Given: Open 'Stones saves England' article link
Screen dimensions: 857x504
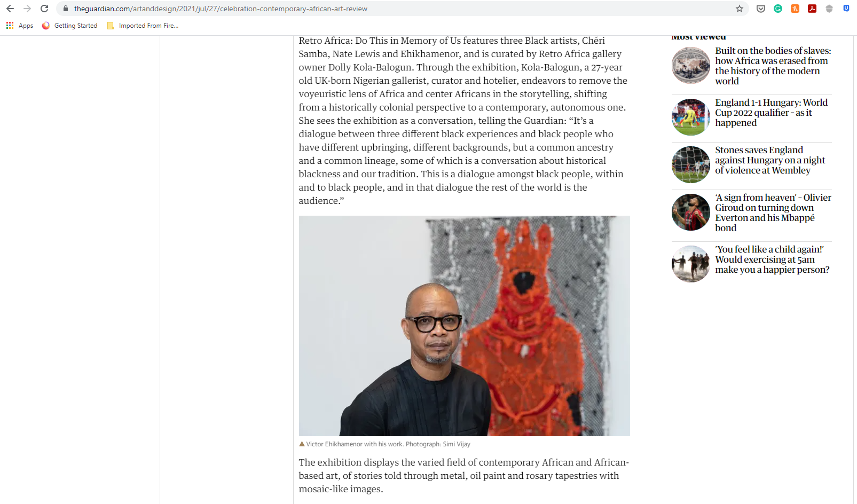Looking at the screenshot, I should pos(770,160).
